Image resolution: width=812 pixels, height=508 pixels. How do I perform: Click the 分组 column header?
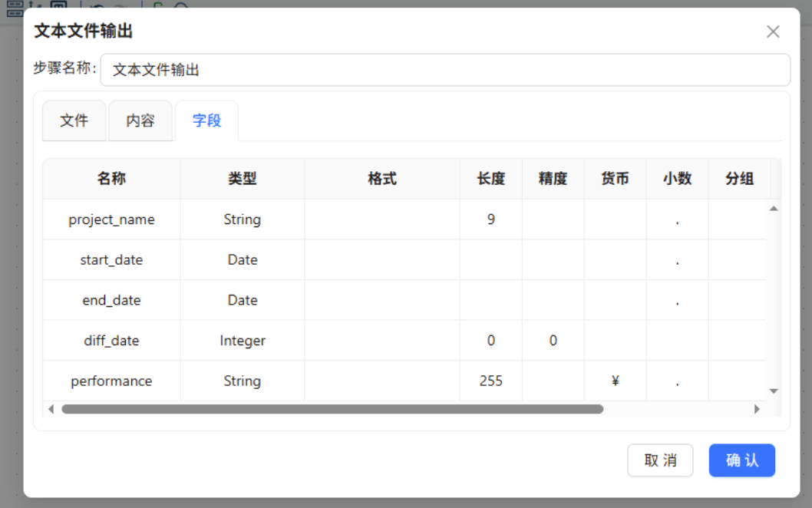pyautogui.click(x=740, y=179)
